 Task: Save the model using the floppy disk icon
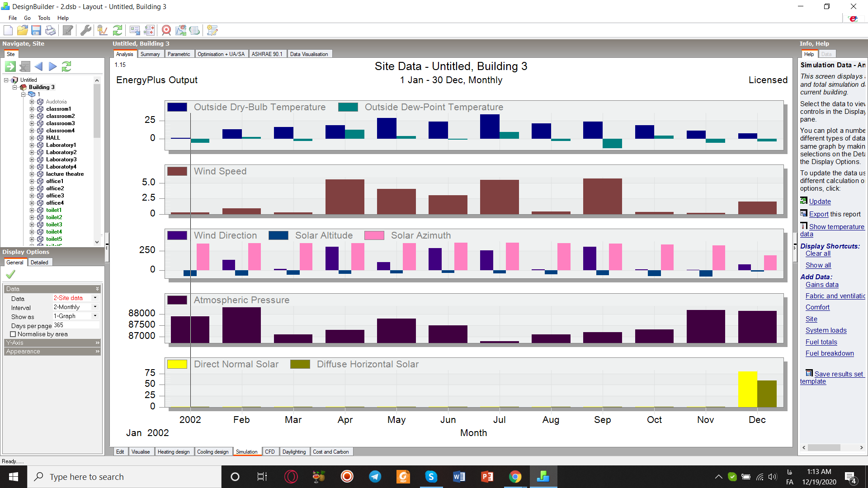[x=36, y=30]
